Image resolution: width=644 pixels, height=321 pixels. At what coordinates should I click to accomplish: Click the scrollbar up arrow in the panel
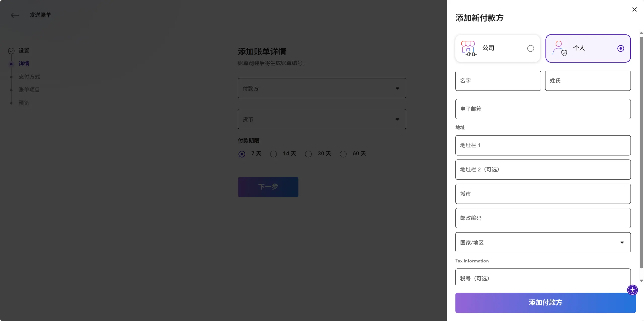[641, 33]
